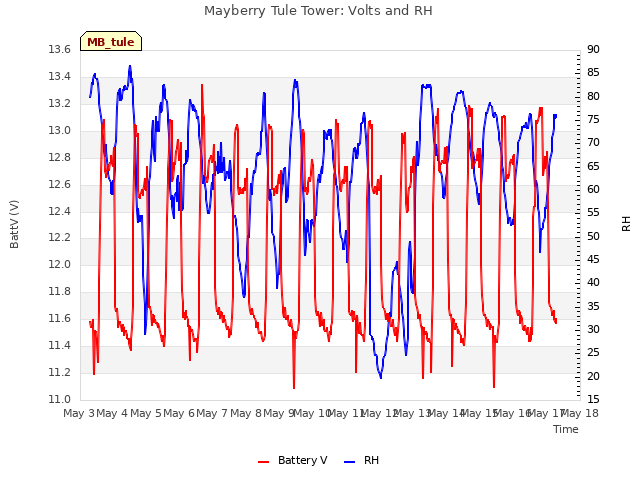Click the 15 RH tick label
This screenshot has height=480, width=640.
[593, 400]
